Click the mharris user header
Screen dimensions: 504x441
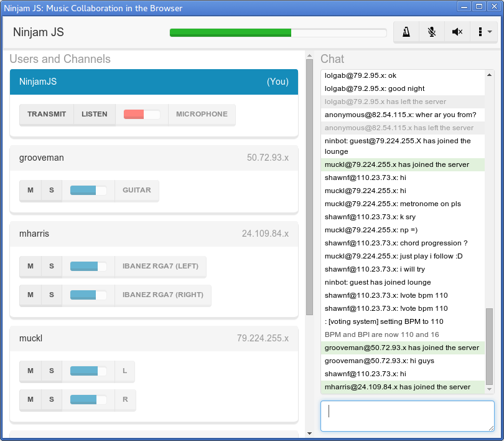(154, 234)
